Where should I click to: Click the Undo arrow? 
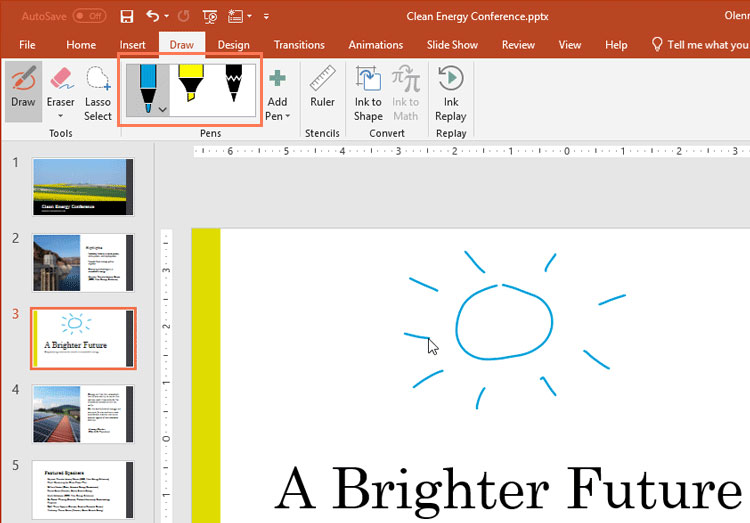(152, 16)
